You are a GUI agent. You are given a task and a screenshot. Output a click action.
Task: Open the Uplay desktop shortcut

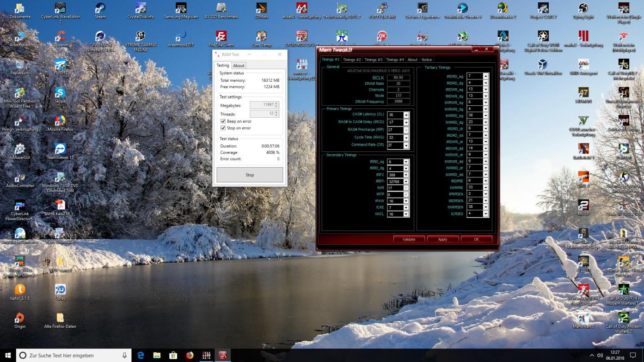click(x=60, y=292)
